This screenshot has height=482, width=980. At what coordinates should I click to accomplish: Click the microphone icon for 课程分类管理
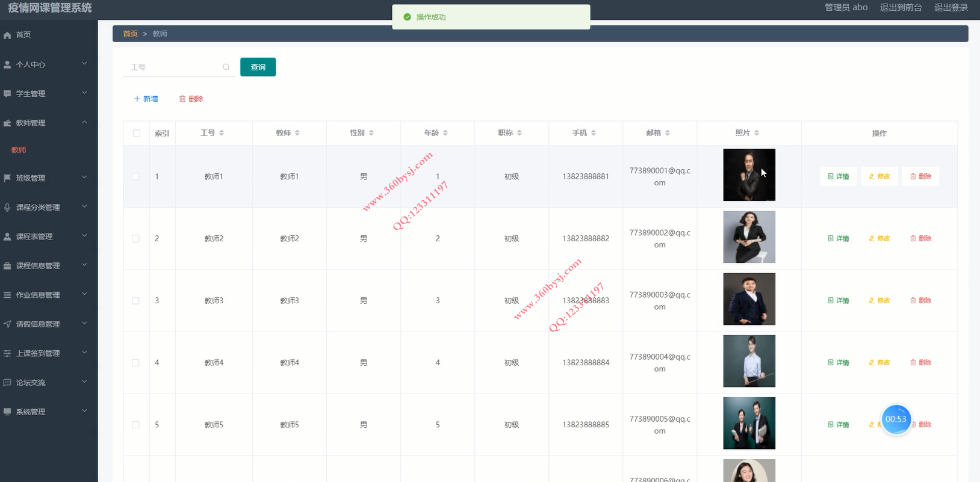point(7,207)
